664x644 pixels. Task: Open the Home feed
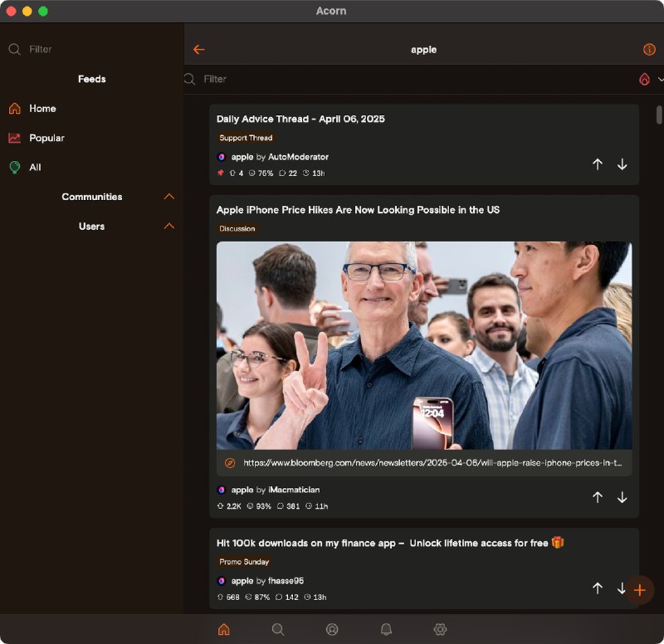(x=92, y=109)
